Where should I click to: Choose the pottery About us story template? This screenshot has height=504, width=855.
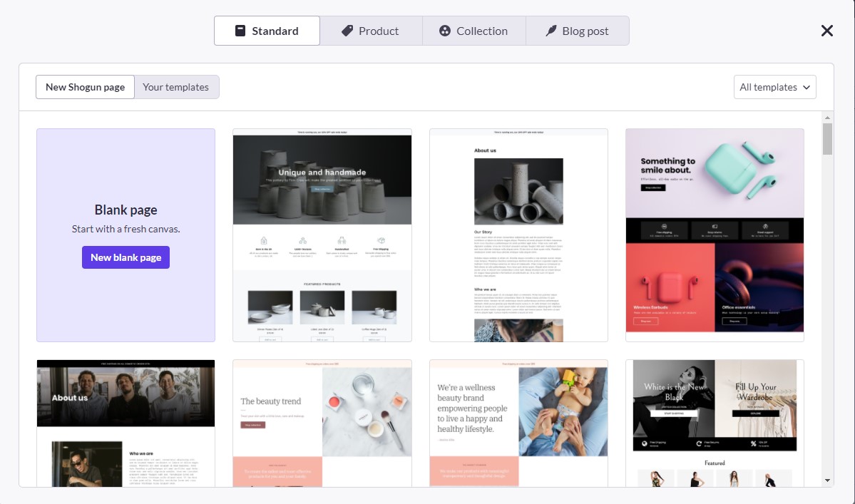518,235
